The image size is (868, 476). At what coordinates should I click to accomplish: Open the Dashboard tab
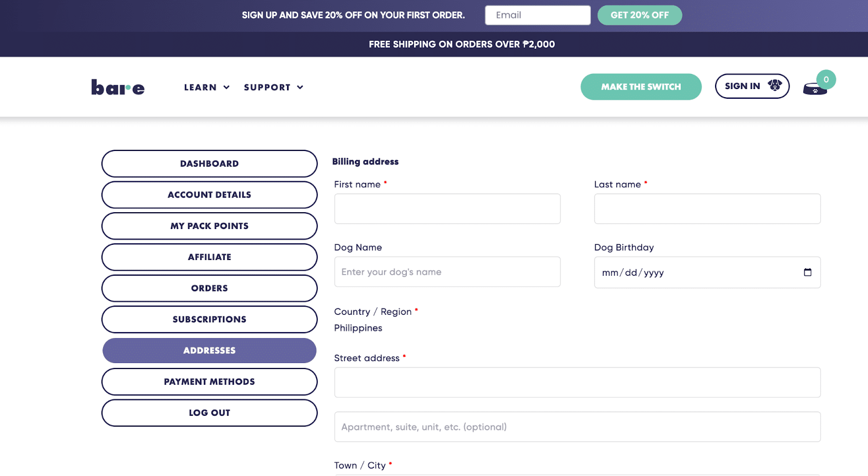point(209,164)
